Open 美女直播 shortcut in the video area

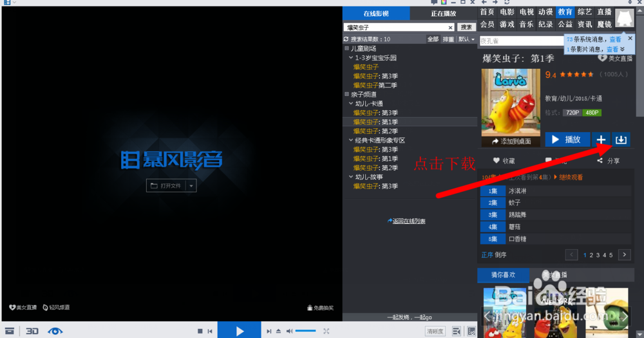[x=23, y=307]
